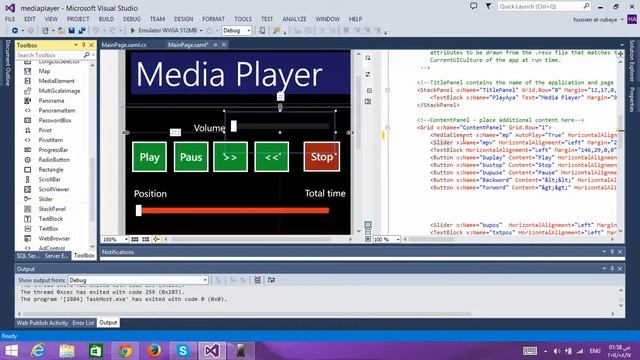Click the Quick Launch search magnifier
Image resolution: width=640 pixels, height=360 pixels.
(x=586, y=6)
